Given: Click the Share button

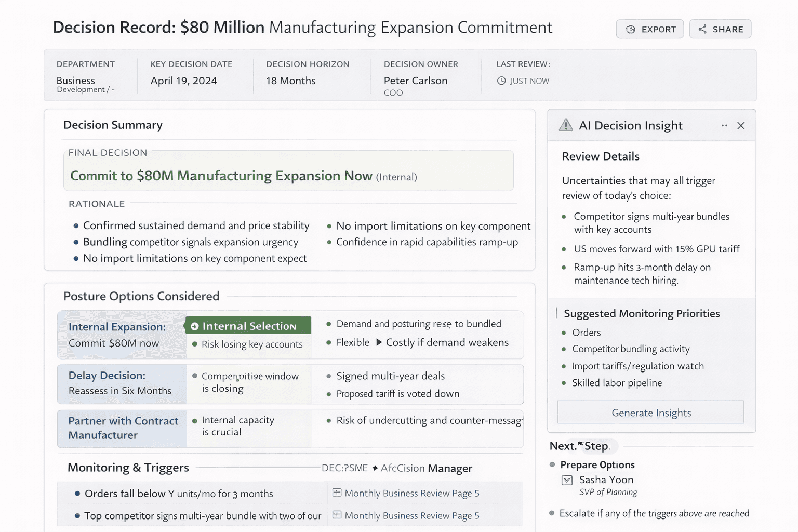Looking at the screenshot, I should click(720, 29).
